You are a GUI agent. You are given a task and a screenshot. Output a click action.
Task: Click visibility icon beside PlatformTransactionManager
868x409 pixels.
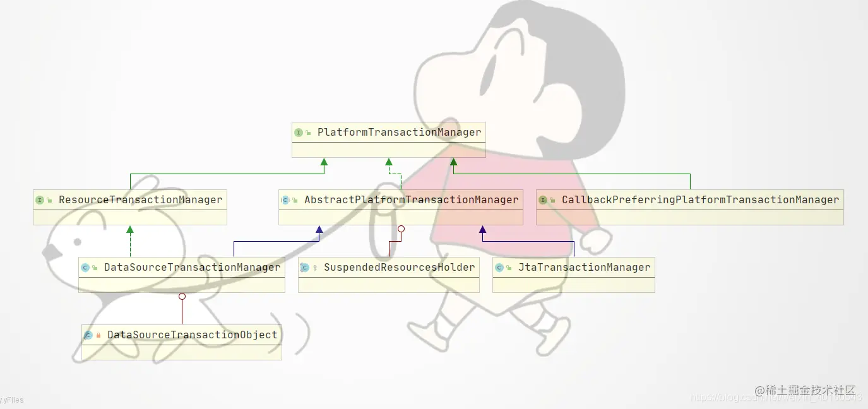tap(309, 133)
